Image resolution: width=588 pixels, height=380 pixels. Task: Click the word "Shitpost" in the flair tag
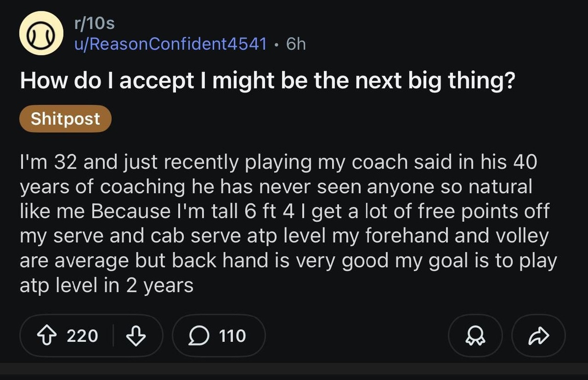[65, 119]
